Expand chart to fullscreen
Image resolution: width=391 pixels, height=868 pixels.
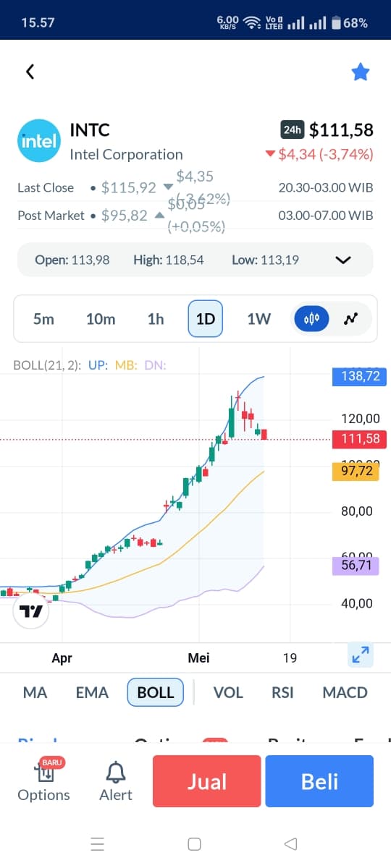361,655
